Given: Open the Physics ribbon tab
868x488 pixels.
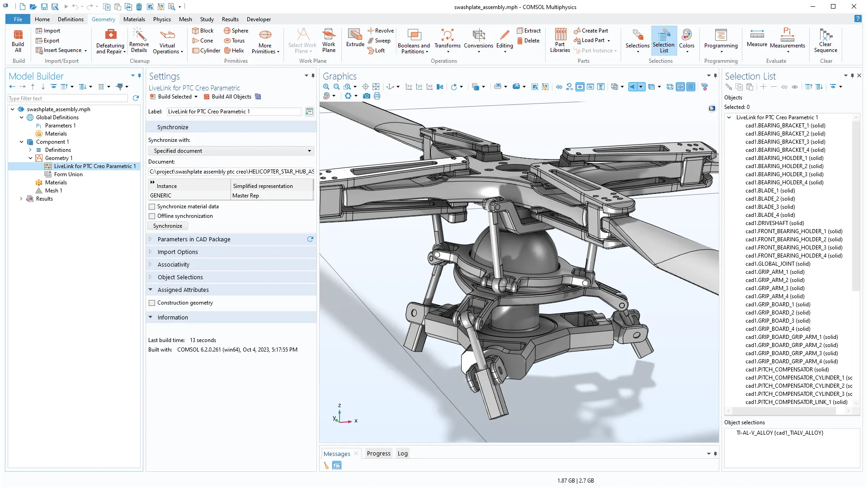Looking at the screenshot, I should 162,19.
